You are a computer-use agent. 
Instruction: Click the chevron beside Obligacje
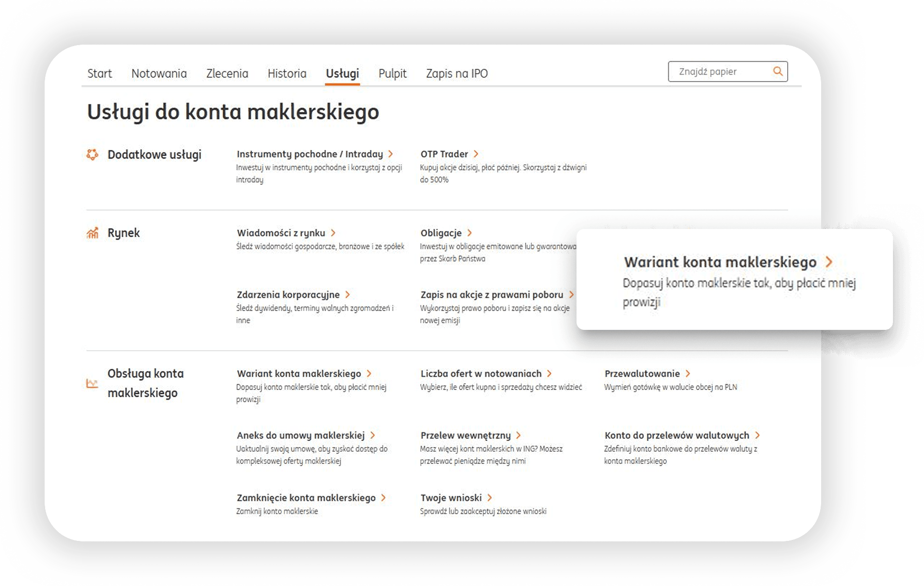pyautogui.click(x=470, y=233)
